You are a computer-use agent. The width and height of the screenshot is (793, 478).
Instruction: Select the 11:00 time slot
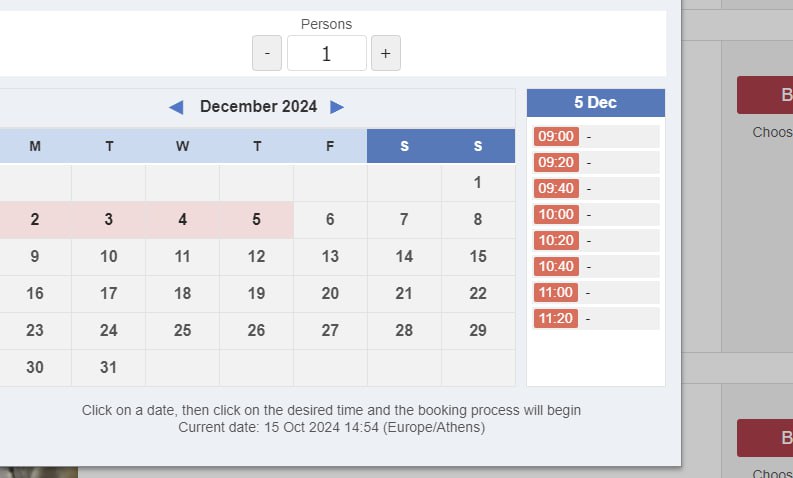click(x=556, y=292)
